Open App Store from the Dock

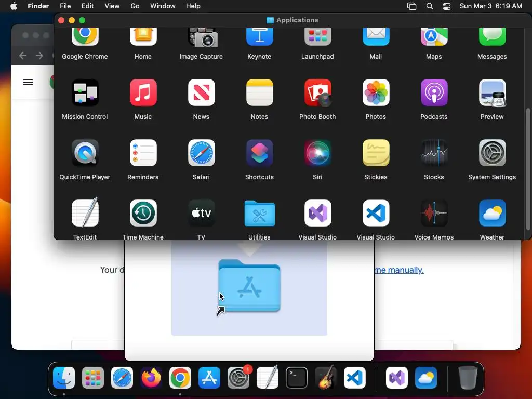209,378
